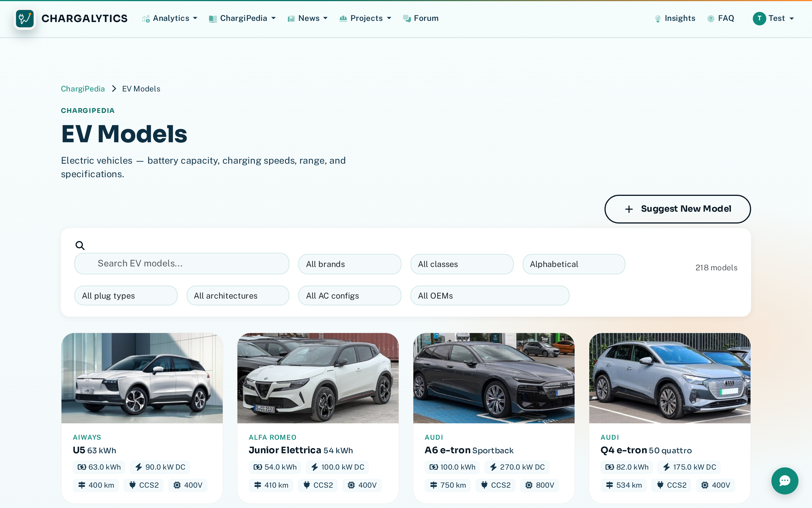Click the Search EV models input field
Image resolution: width=812 pixels, height=508 pixels.
pyautogui.click(x=182, y=264)
